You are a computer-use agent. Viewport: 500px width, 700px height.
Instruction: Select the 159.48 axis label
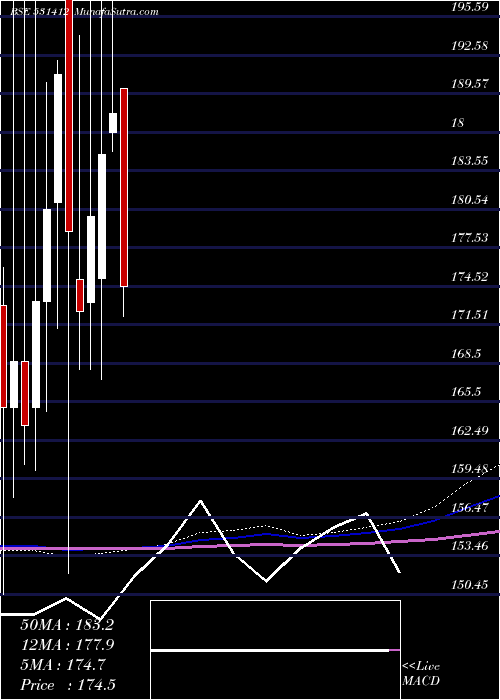click(469, 469)
